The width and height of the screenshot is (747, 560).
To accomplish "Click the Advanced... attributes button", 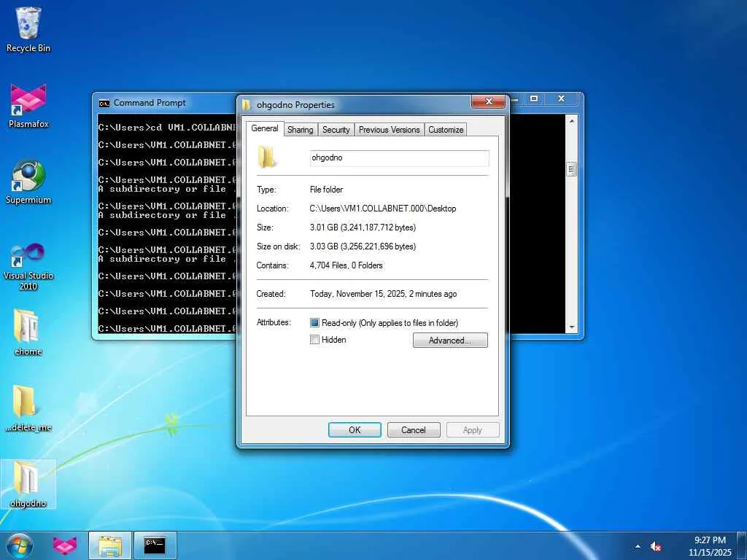I will (450, 340).
